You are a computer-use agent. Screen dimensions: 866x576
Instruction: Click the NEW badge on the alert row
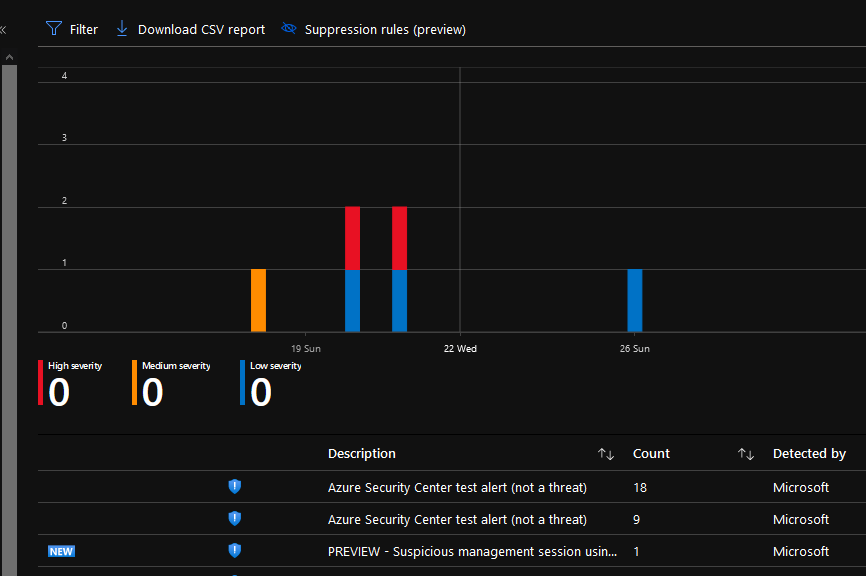tap(61, 551)
